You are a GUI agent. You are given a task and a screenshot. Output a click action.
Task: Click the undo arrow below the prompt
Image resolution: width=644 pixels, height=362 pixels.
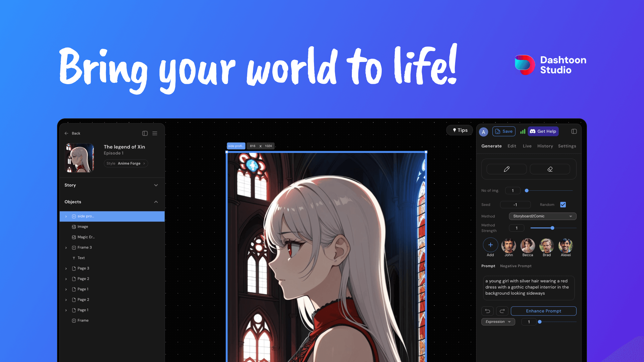[x=487, y=311]
